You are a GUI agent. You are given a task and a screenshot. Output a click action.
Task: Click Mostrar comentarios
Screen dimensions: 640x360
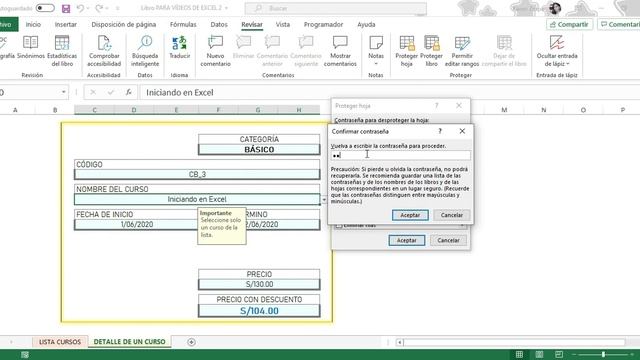click(x=340, y=51)
